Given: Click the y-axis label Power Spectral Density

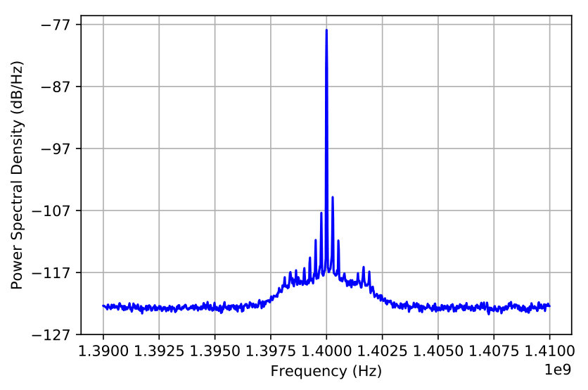Looking at the screenshot, I should click(17, 175).
